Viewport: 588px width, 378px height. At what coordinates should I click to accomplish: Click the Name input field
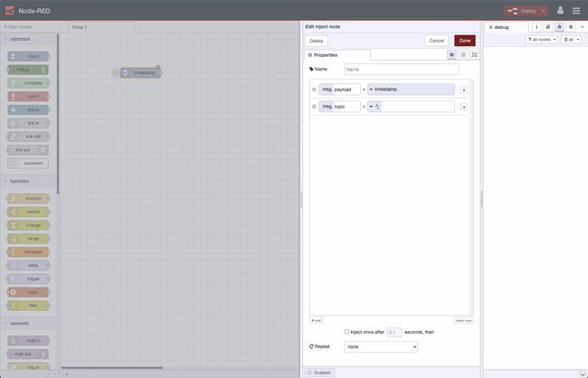click(402, 70)
